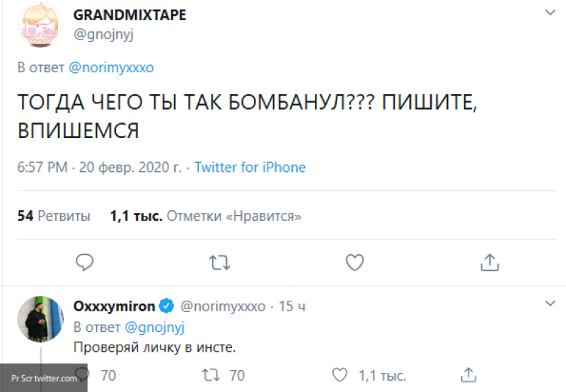Open GRANDMIXTAPE tweet options chevron
Screen dimensions: 566x392
coord(549,13)
